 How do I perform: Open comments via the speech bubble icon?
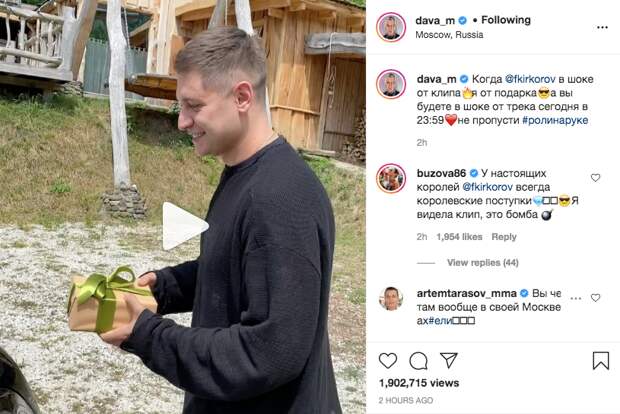pos(418,361)
